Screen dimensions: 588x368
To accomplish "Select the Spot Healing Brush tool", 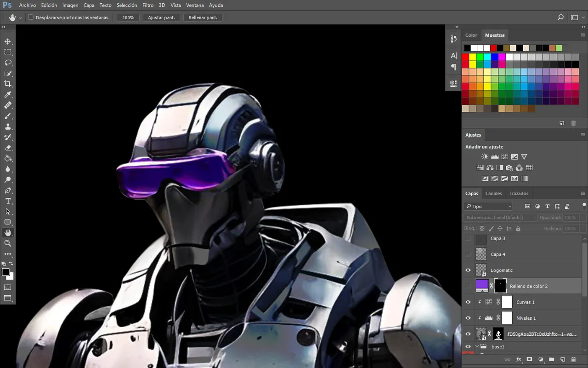I will point(8,105).
